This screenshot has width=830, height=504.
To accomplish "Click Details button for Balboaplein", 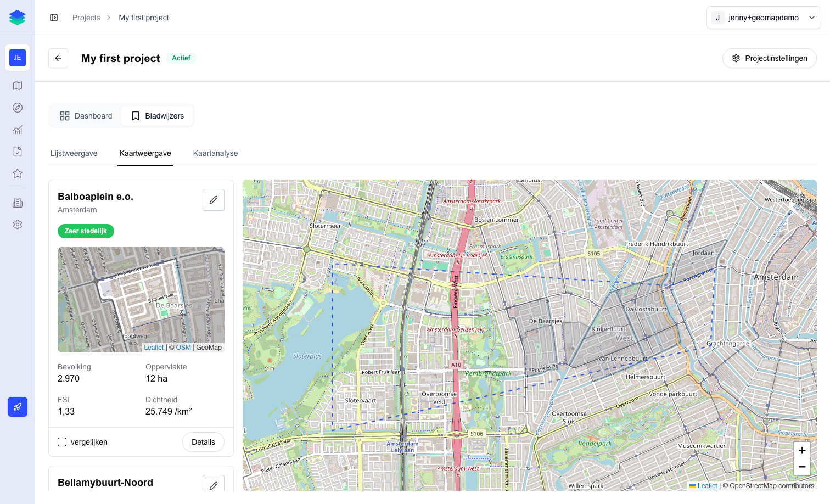I will [203, 442].
